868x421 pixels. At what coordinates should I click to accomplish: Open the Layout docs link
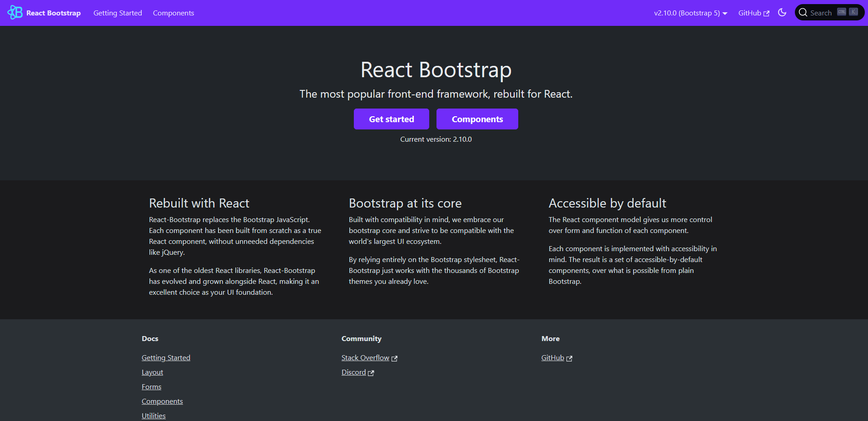[152, 372]
